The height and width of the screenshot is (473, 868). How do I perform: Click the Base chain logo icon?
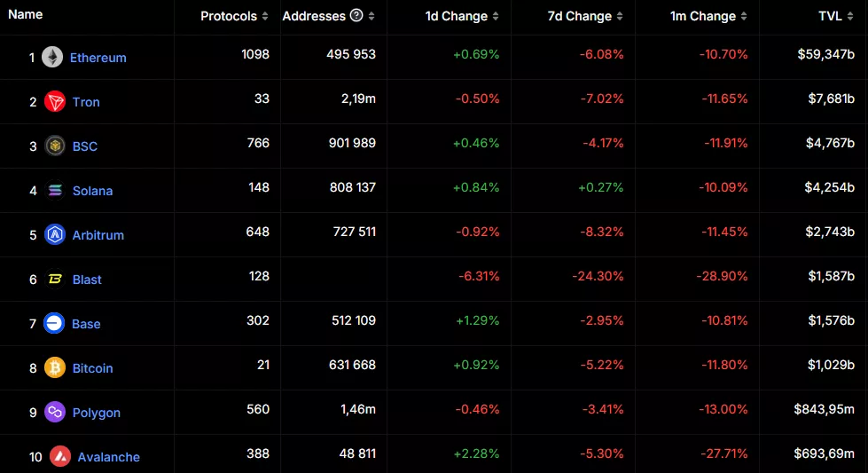tap(55, 323)
